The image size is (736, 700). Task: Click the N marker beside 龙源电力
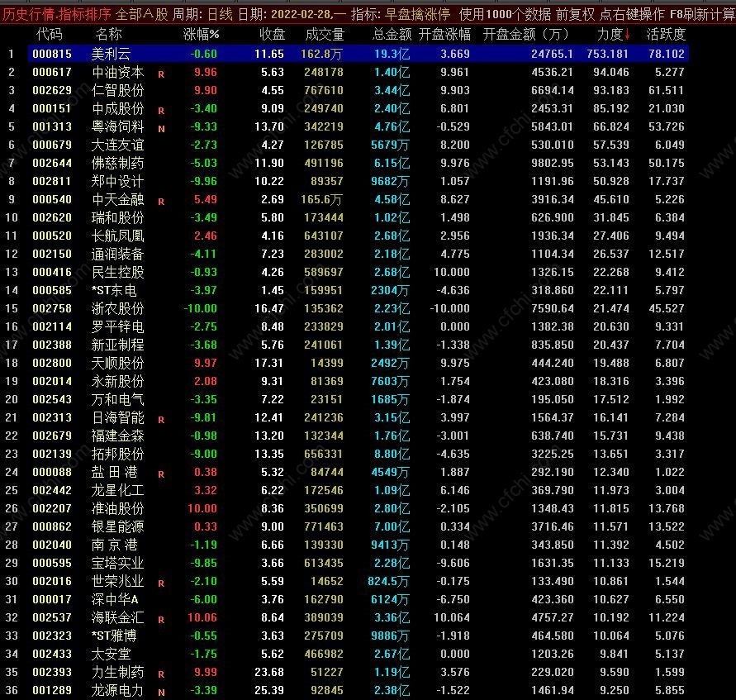(x=161, y=693)
